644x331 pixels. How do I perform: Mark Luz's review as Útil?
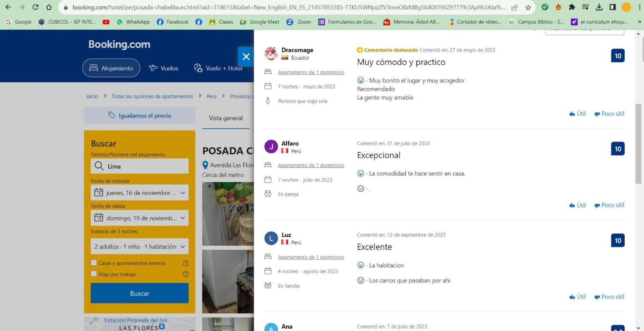pyautogui.click(x=578, y=297)
